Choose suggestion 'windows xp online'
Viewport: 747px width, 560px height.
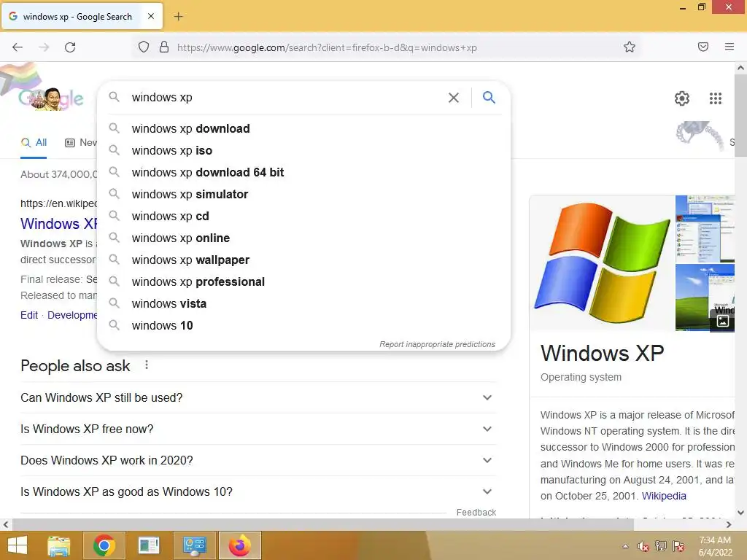point(303,238)
